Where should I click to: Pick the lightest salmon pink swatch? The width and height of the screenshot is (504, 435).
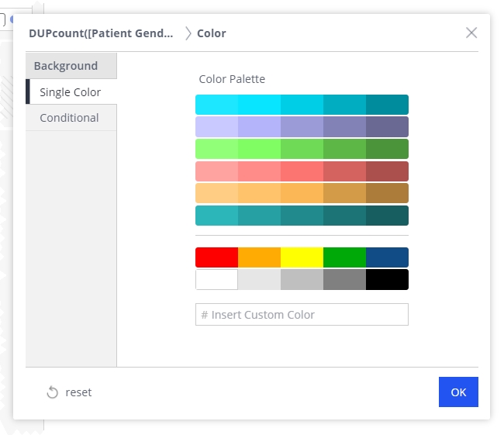[x=216, y=171]
